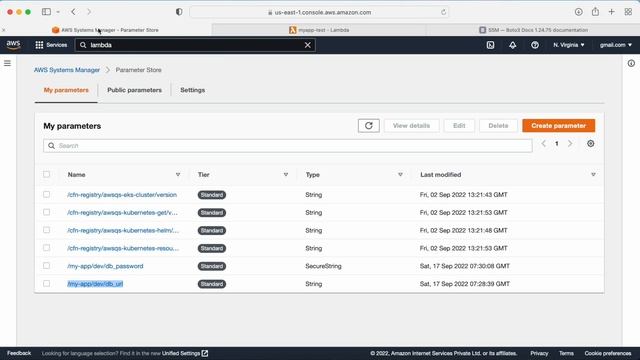
Task: Click the Edit button
Action: pos(459,126)
